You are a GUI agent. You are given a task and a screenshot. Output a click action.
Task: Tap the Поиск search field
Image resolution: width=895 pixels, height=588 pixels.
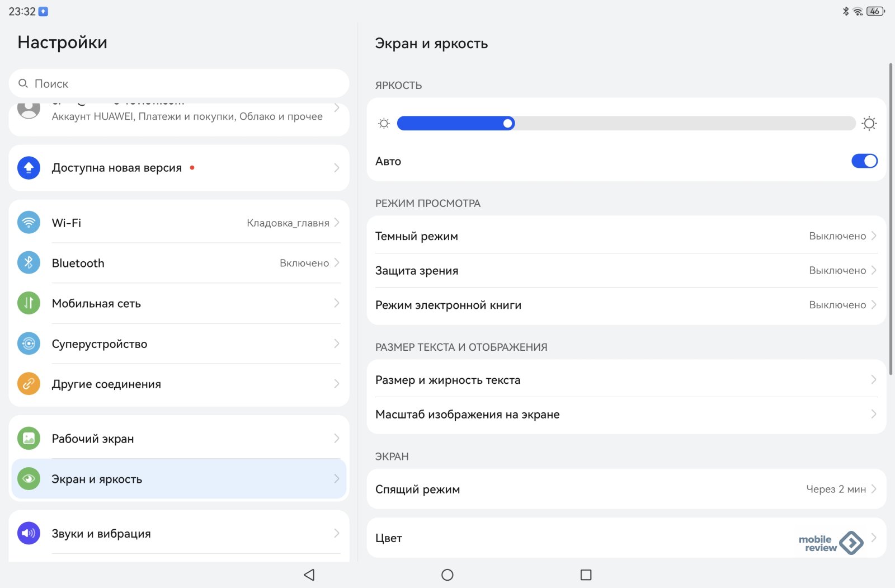point(179,84)
